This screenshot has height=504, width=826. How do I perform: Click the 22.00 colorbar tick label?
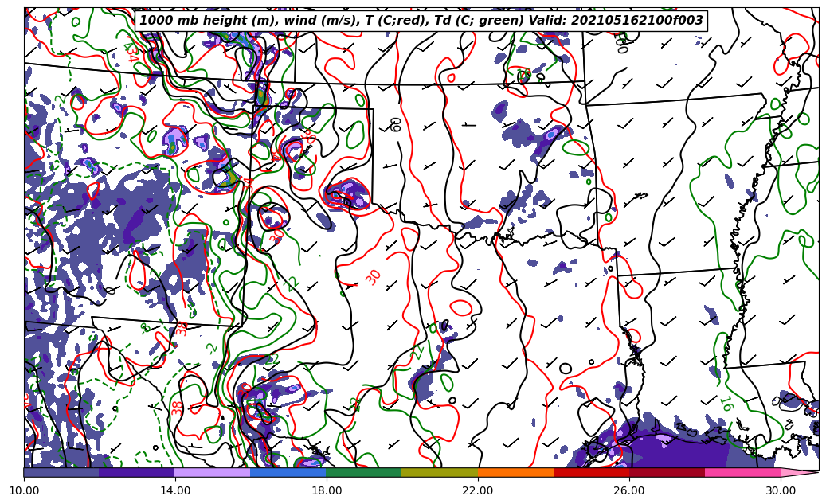(x=478, y=490)
